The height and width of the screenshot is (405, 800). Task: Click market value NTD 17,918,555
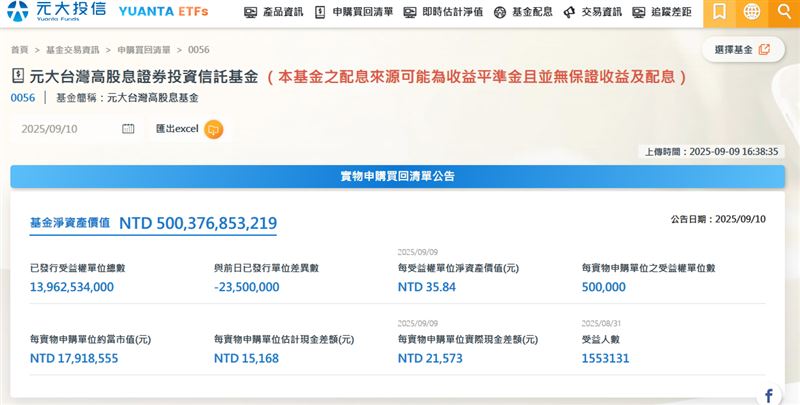coord(74,358)
